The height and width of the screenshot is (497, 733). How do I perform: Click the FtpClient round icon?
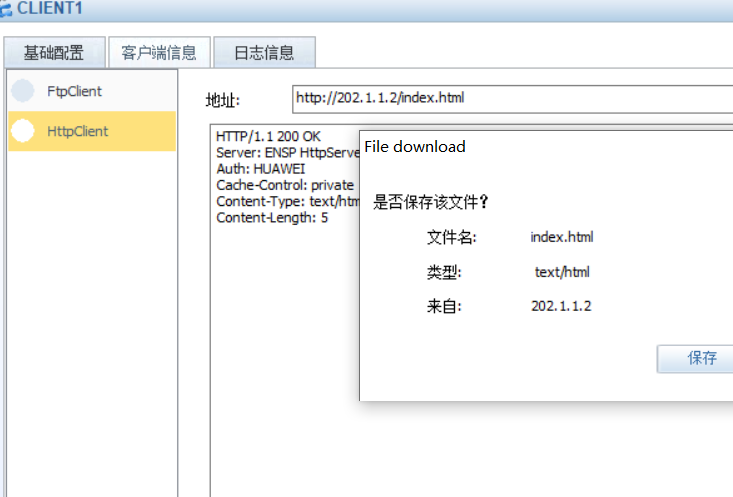22,91
